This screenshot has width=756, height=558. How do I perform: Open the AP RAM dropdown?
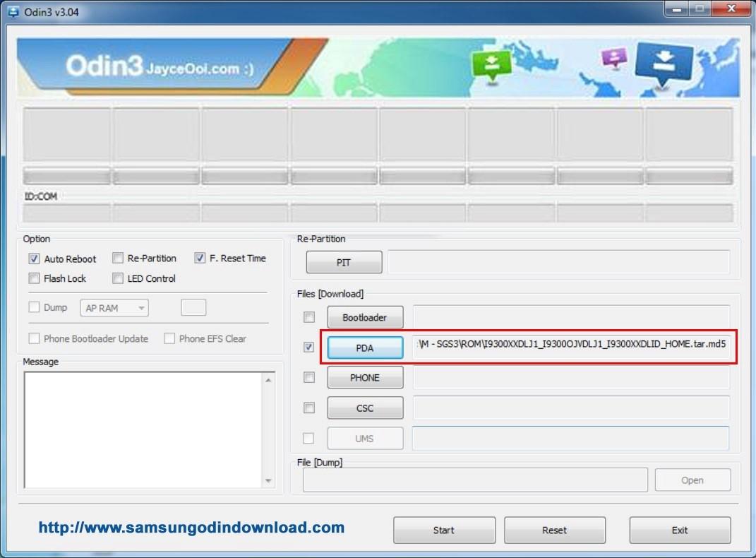[114, 308]
